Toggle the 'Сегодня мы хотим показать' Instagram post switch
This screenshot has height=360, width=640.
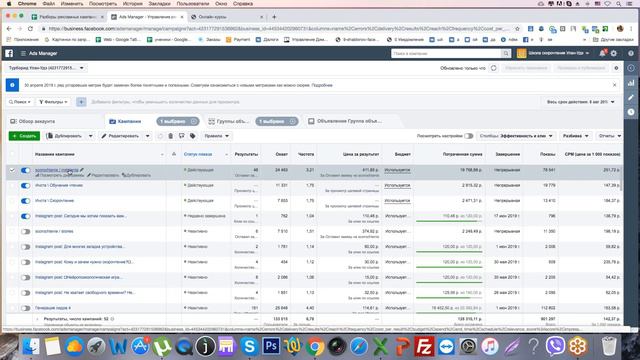(25, 216)
